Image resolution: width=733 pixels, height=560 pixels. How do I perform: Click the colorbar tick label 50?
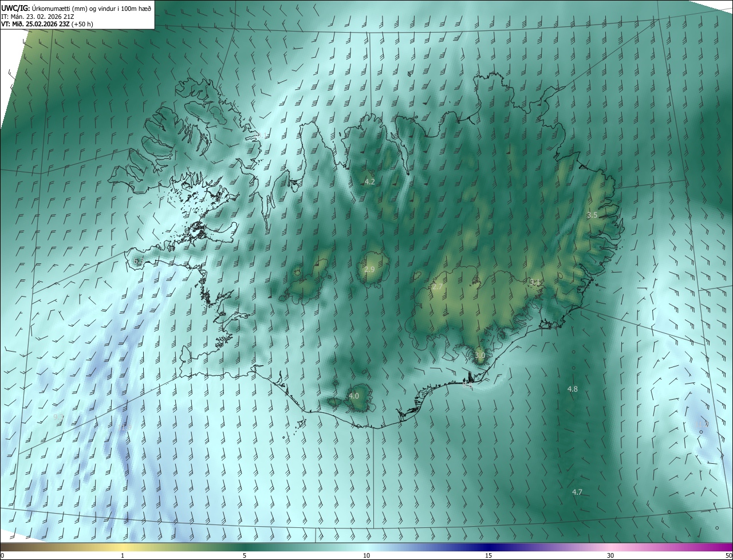(728, 556)
